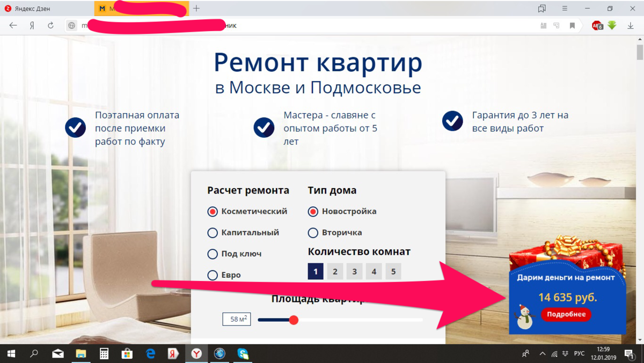Open Microsoft Store from taskbar
Image resolution: width=644 pixels, height=363 pixels.
click(127, 354)
